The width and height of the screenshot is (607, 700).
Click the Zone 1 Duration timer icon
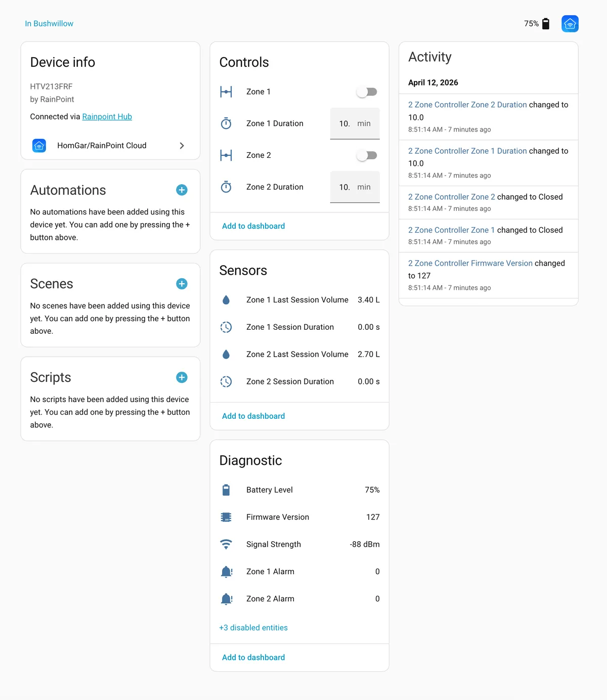pos(226,123)
